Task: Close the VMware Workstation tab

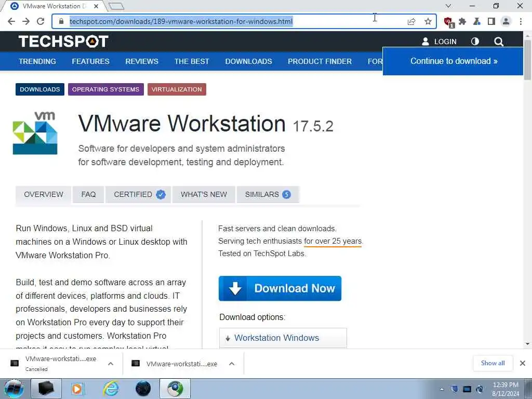Action: pos(96,6)
